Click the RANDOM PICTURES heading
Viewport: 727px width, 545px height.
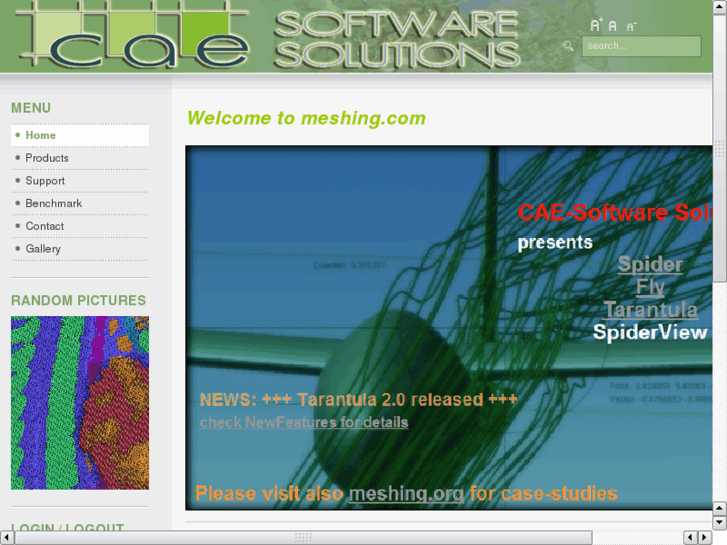[x=78, y=301]
